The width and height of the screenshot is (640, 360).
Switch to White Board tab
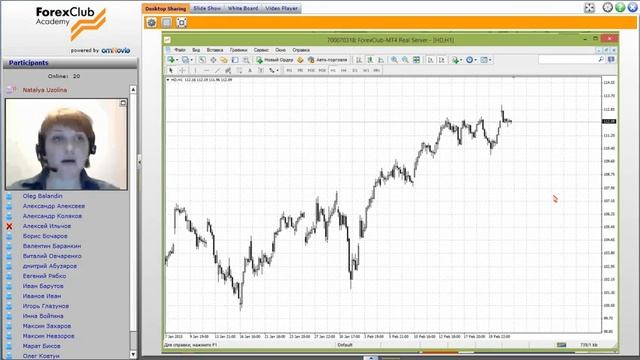pyautogui.click(x=243, y=8)
